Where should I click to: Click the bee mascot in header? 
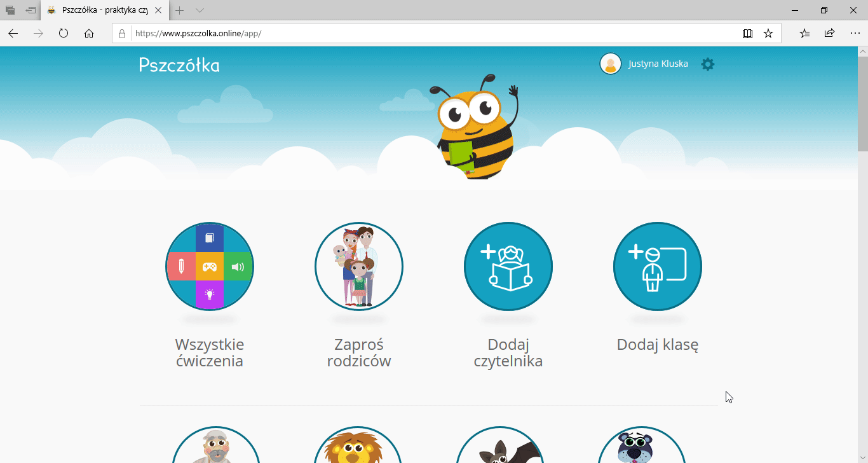(477, 127)
